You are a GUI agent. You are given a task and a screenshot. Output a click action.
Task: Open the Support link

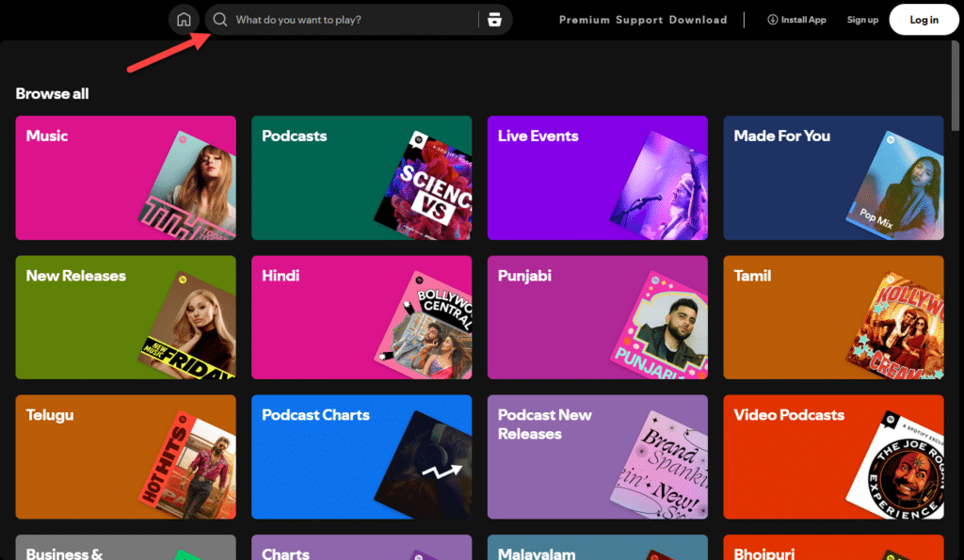639,20
